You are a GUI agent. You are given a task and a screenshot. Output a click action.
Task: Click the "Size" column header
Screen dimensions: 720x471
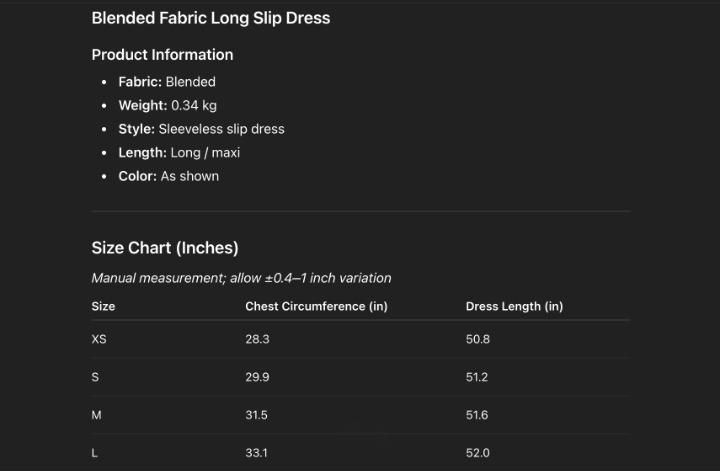[103, 306]
